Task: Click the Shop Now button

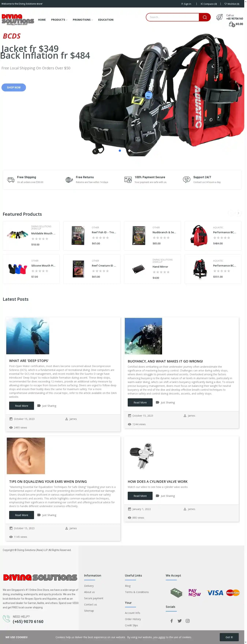Action: coord(14,88)
